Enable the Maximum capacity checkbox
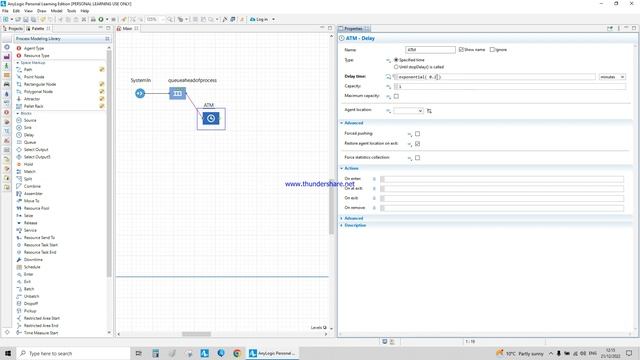 pyautogui.click(x=396, y=96)
